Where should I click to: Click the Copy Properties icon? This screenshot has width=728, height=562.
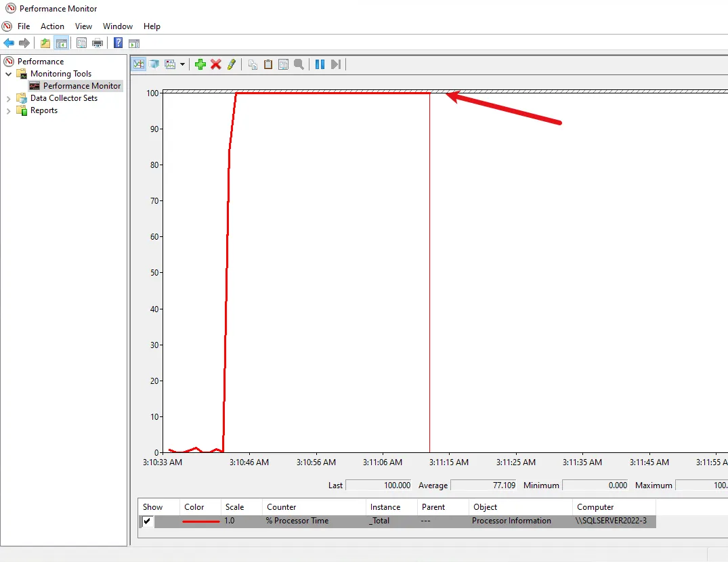(x=253, y=64)
